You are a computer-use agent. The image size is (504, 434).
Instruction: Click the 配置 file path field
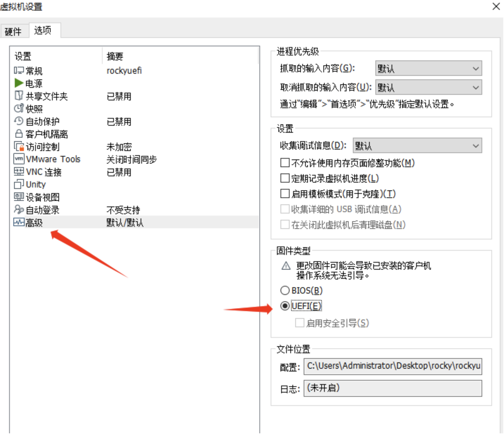[393, 366]
